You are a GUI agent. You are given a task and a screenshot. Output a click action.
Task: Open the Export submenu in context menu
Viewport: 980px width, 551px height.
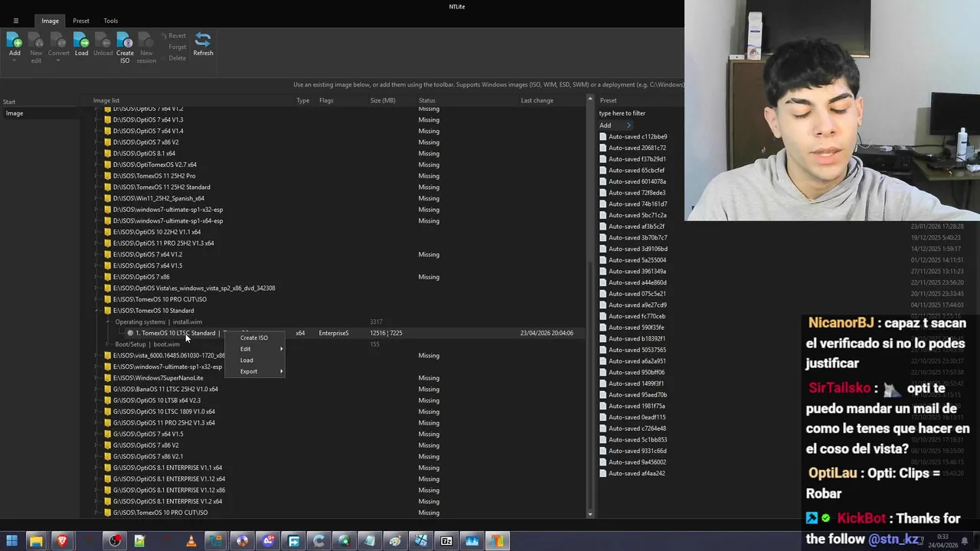pos(254,371)
